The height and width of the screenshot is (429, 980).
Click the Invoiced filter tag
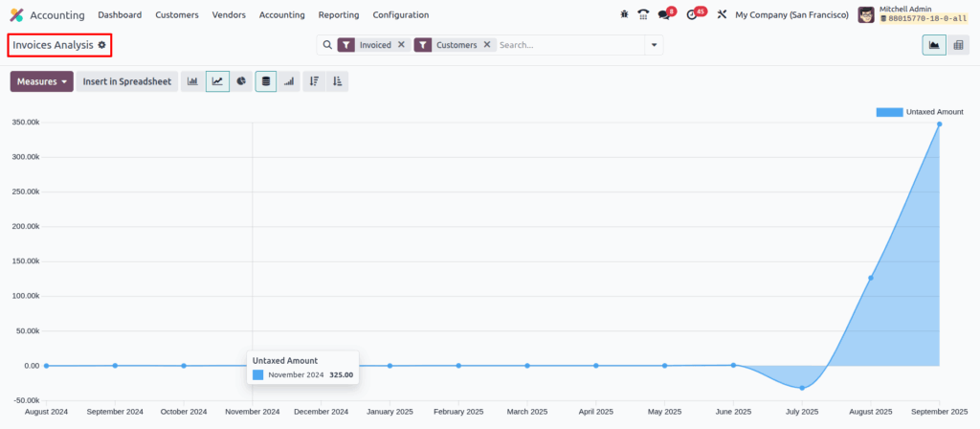[375, 45]
